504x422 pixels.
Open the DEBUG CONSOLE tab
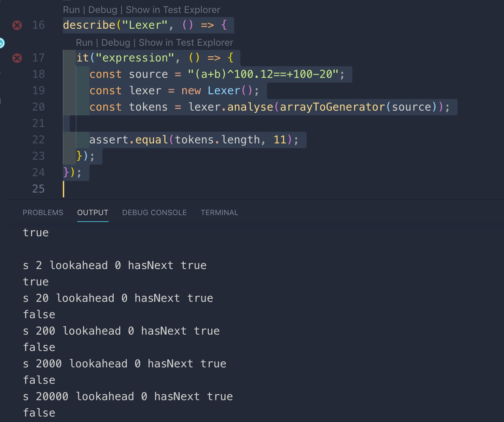(154, 213)
